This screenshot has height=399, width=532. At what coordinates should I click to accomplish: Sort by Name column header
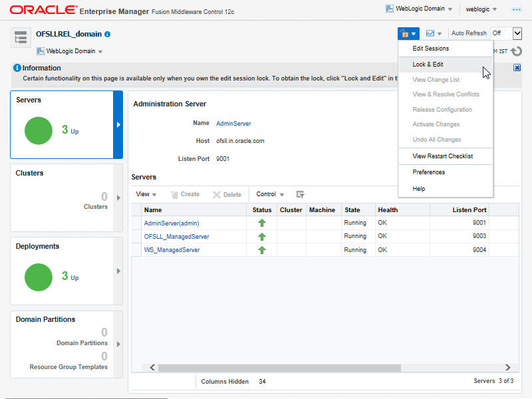[194, 210]
